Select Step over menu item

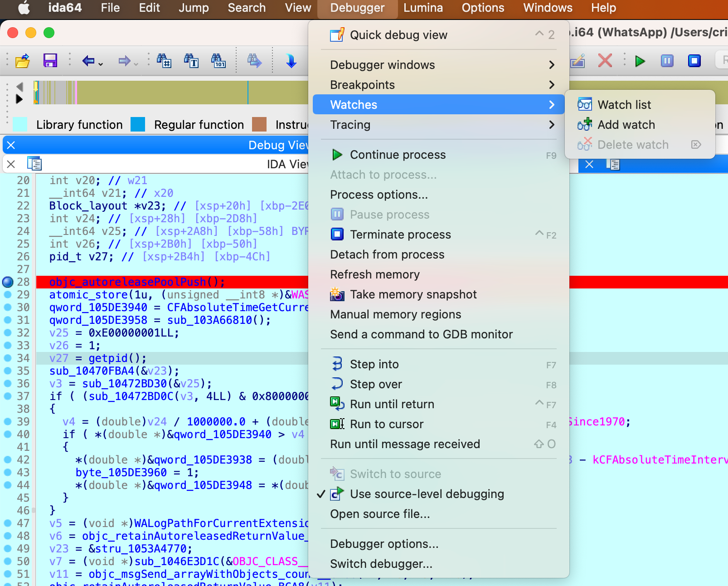(439, 384)
